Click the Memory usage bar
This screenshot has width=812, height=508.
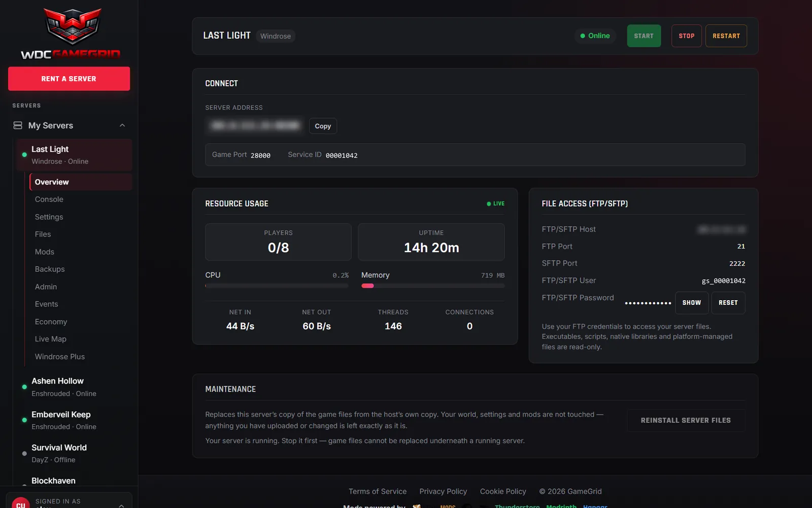[433, 286]
